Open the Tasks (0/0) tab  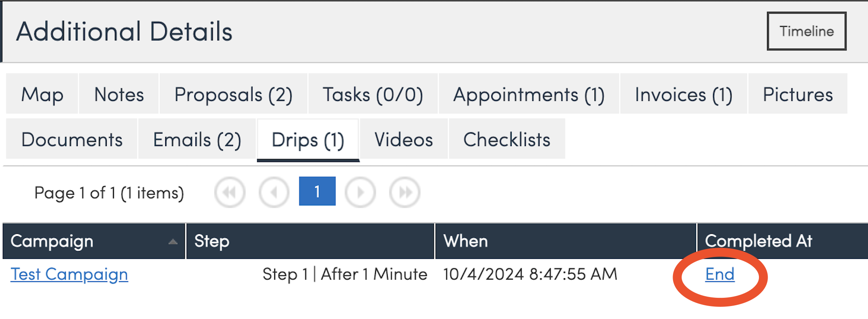point(373,94)
